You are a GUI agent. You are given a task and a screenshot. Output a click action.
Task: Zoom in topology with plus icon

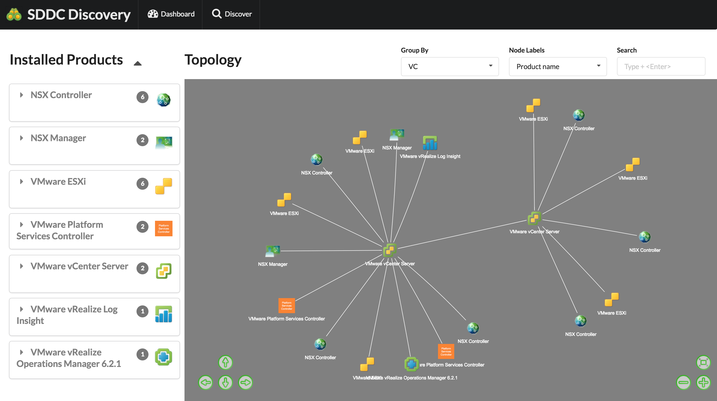703,382
